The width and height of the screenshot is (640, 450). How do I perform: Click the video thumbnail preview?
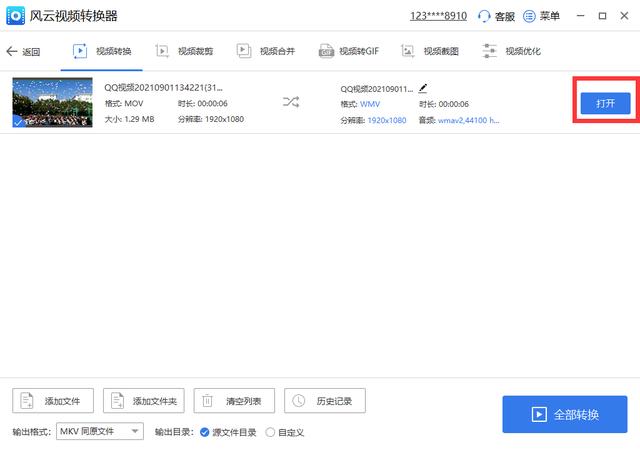tap(52, 102)
